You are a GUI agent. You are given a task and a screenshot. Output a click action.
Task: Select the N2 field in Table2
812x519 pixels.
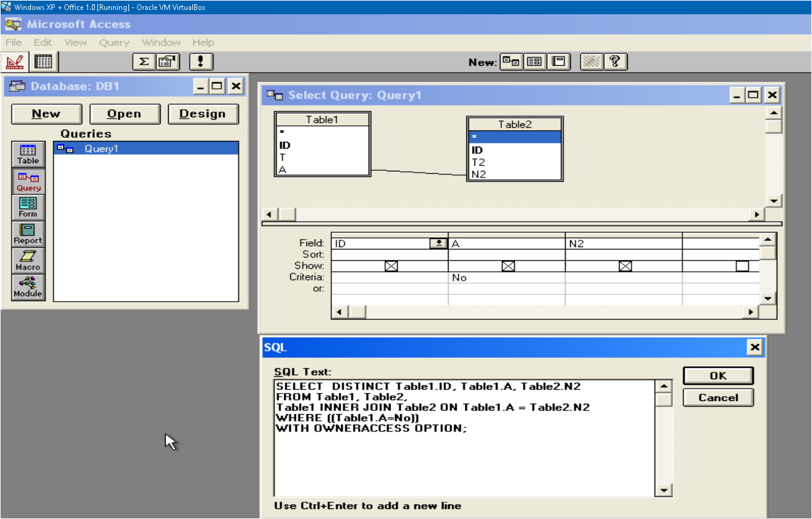(515, 174)
